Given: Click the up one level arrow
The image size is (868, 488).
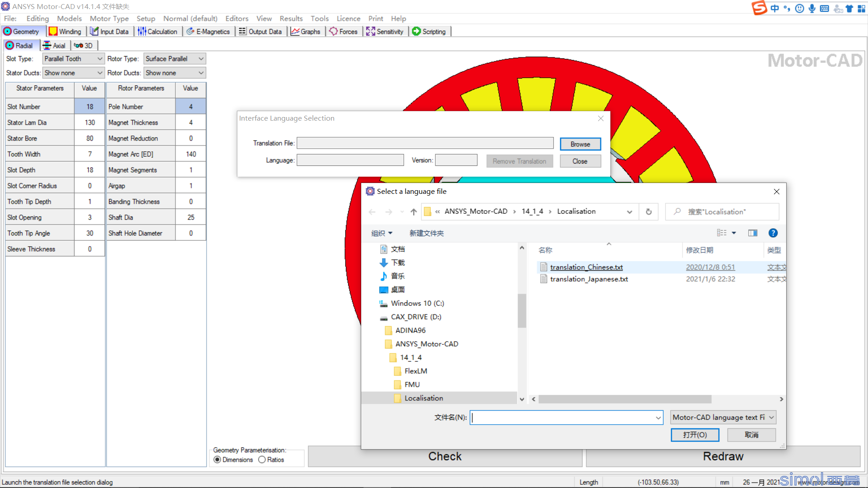Looking at the screenshot, I should tap(414, 212).
